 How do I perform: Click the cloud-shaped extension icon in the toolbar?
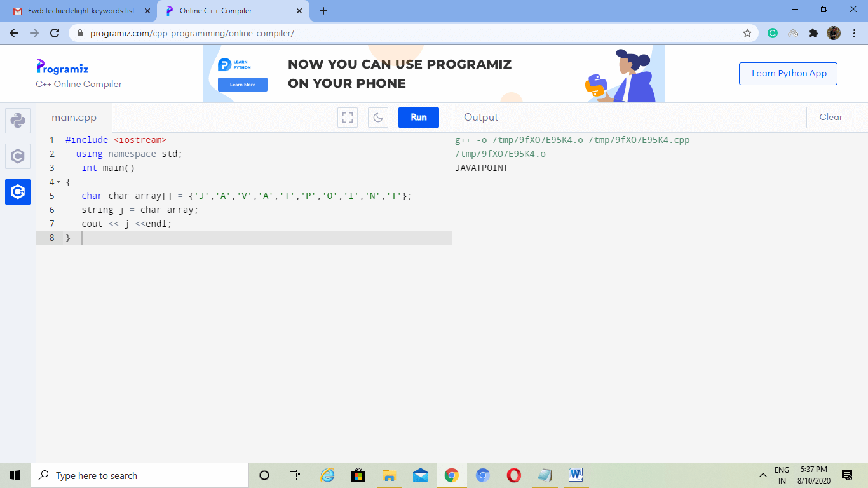[x=793, y=33]
